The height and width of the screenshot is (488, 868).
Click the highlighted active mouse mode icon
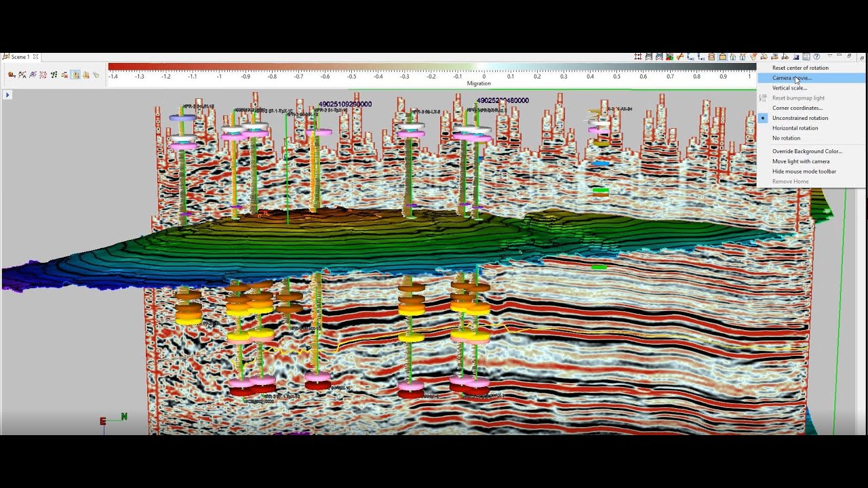click(x=75, y=75)
